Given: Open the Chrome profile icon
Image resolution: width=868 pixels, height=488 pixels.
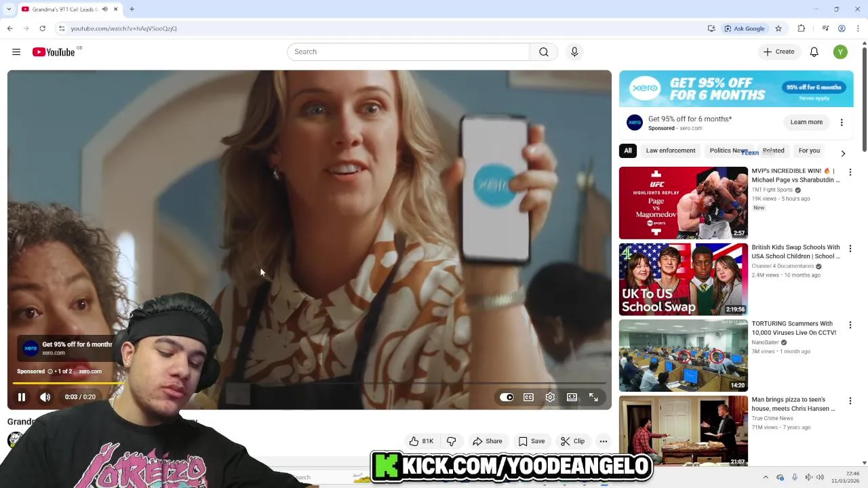Looking at the screenshot, I should 842,28.
